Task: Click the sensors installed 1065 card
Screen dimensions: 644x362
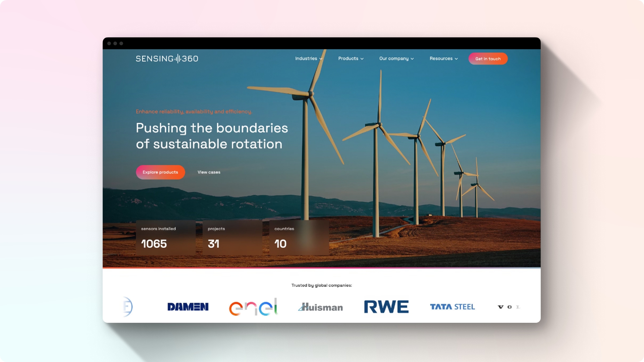Action: [x=166, y=238]
